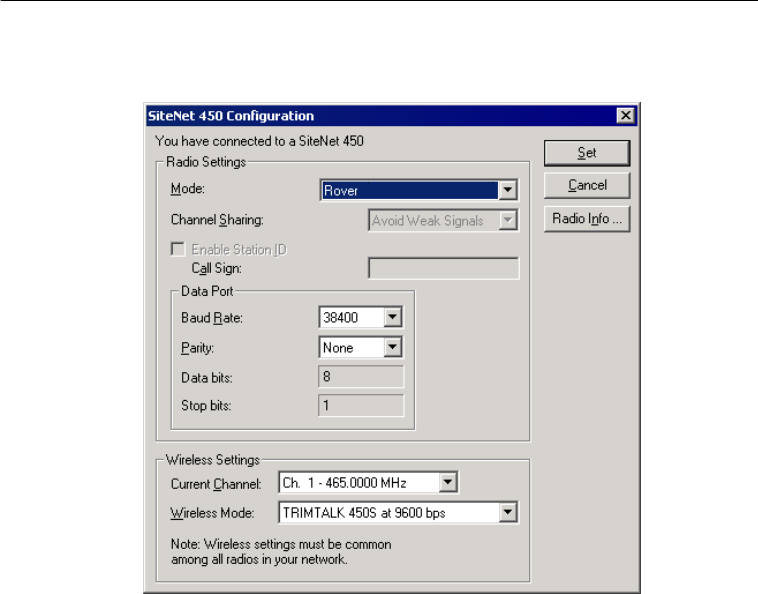Expand the Current Channel dropdown
The image size is (758, 594).
pos(448,482)
